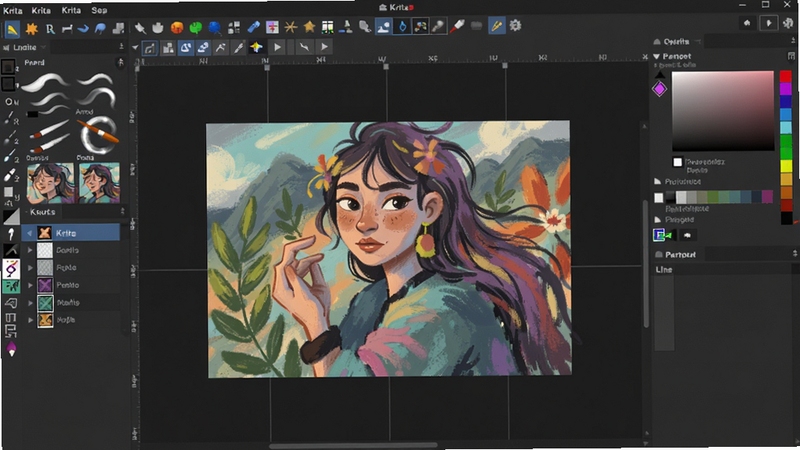This screenshot has width=800, height=450.
Task: Toggle the highlighted yellow pencil toolbar icon
Action: pos(496,26)
